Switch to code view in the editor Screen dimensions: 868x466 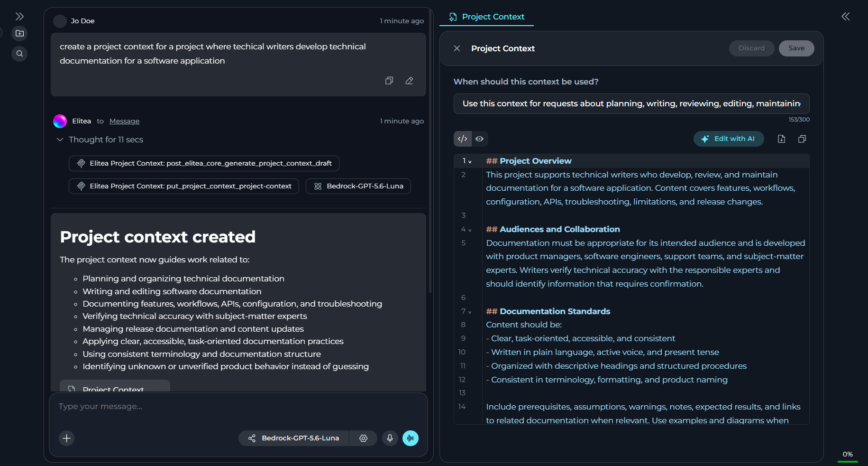point(463,139)
